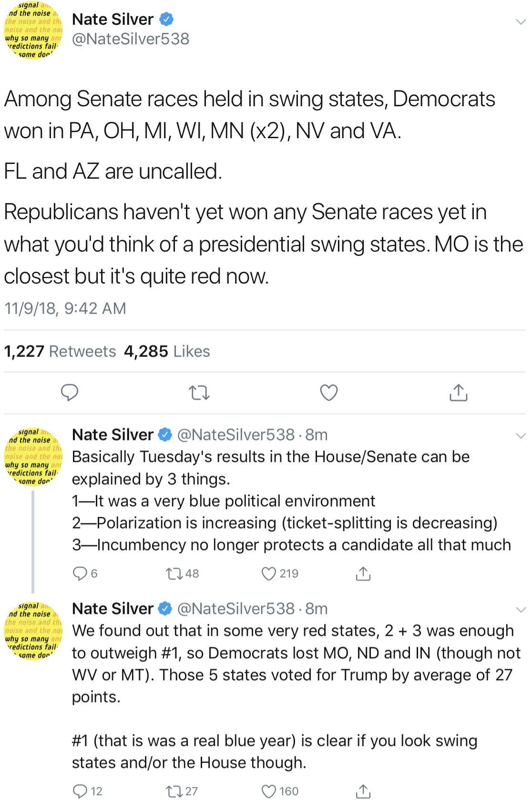Open Nate Silver's avatar on the last tweet
The image size is (532, 803).
click(33, 631)
